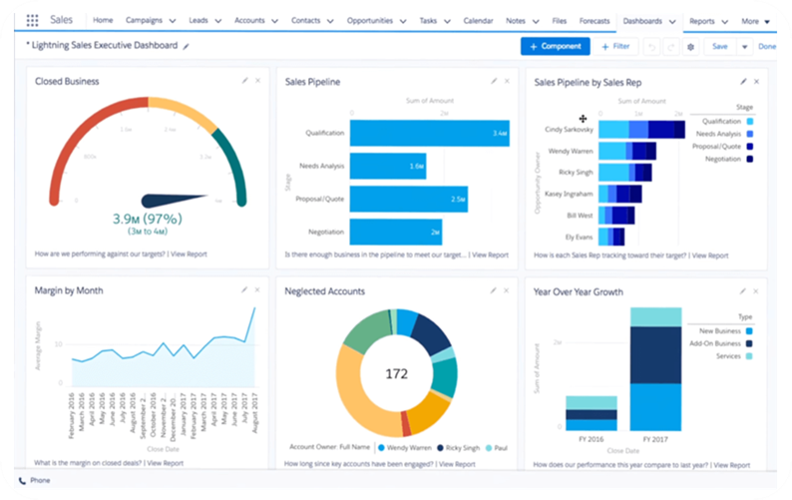Viewport: 792px width, 500px height.
Task: Edit the Margin by Month component
Action: [244, 289]
